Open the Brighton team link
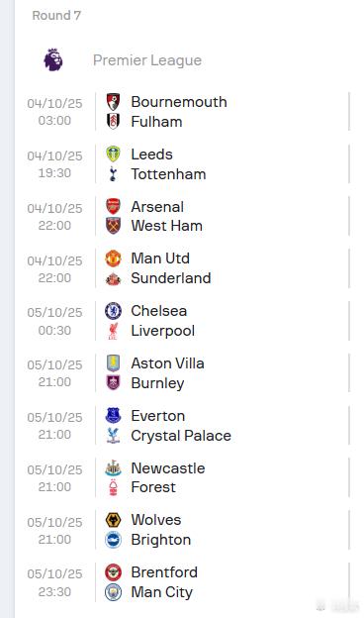 click(x=161, y=540)
